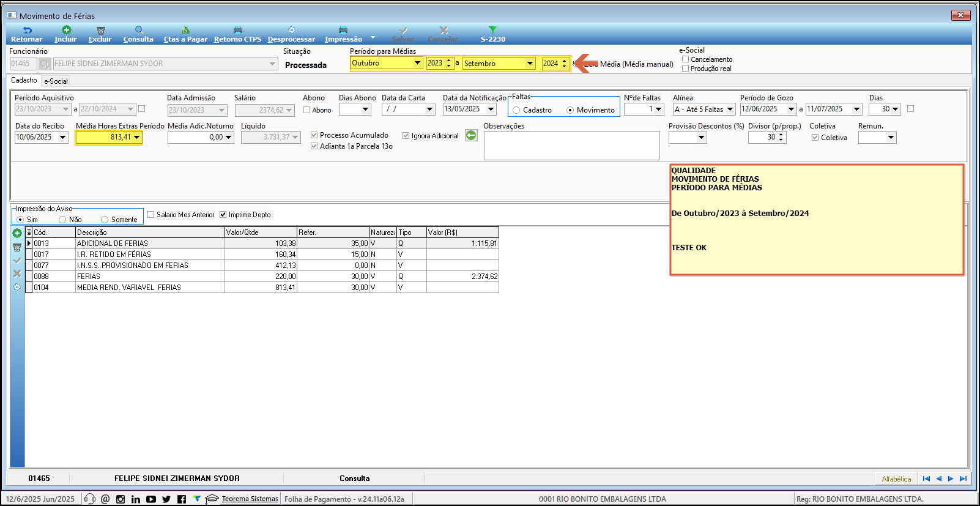980x506 pixels.
Task: Click the Excluir trash icon
Action: point(101,30)
